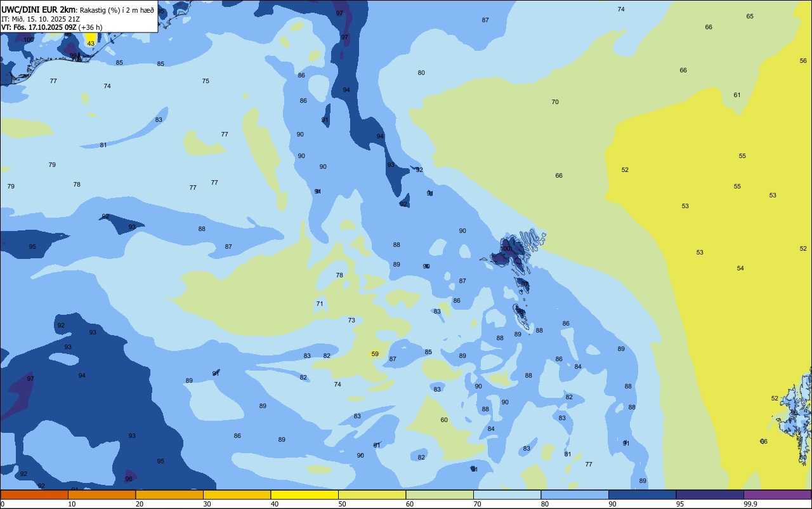Click the 'IT: Mið. 15. 10. 2025 21Z' line

pos(40,19)
